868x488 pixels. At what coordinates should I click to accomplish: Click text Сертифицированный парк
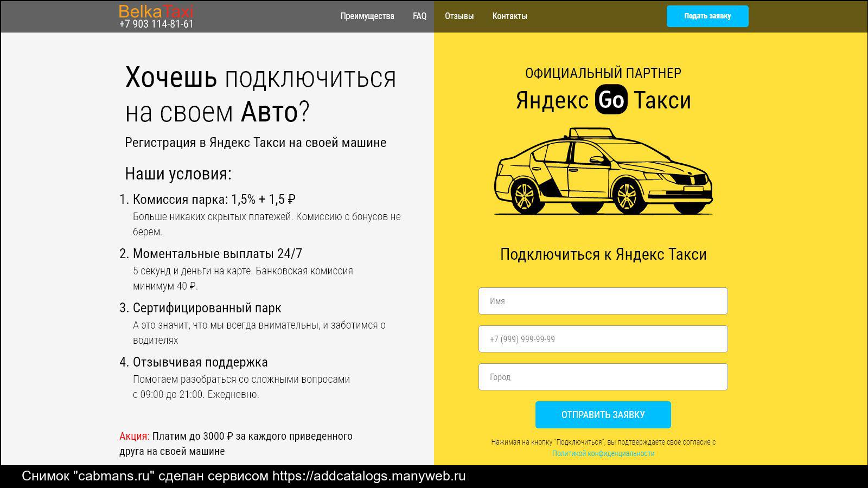pos(207,308)
